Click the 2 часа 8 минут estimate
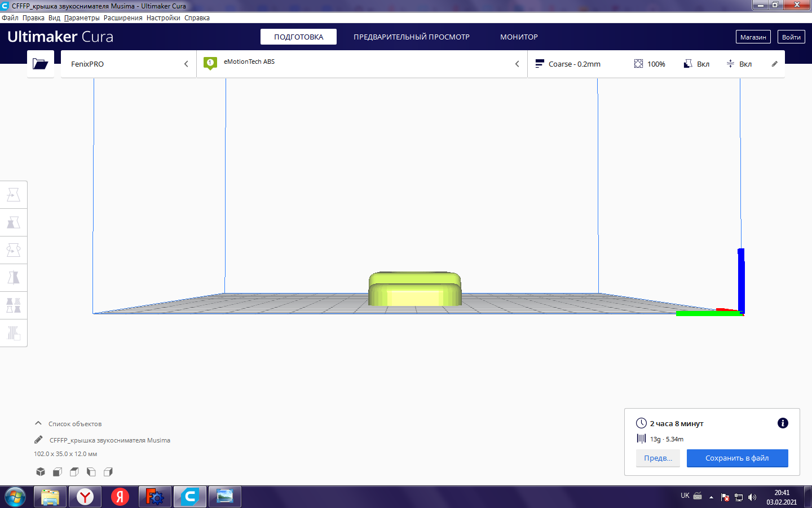 click(x=677, y=423)
